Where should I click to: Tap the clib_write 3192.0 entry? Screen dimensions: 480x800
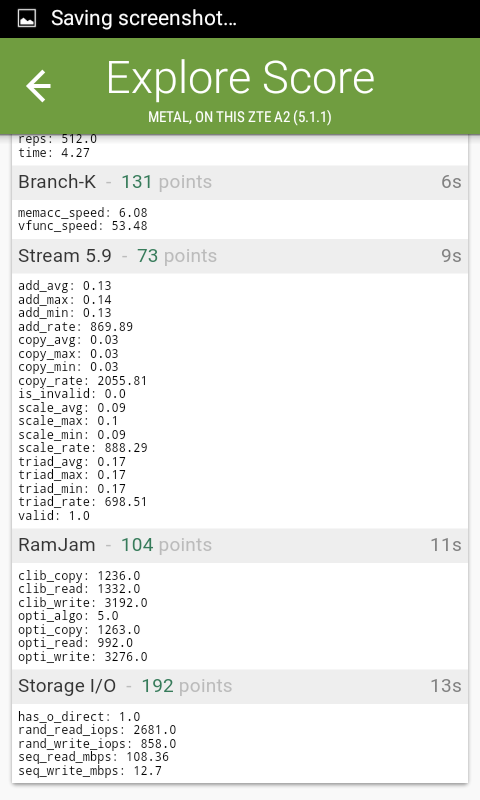[x=83, y=603]
